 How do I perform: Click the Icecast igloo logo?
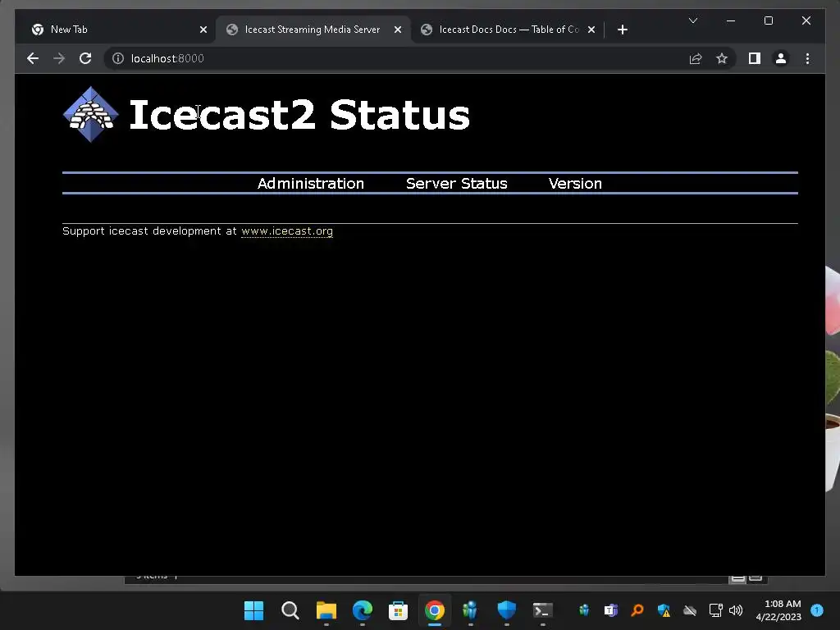click(x=90, y=114)
